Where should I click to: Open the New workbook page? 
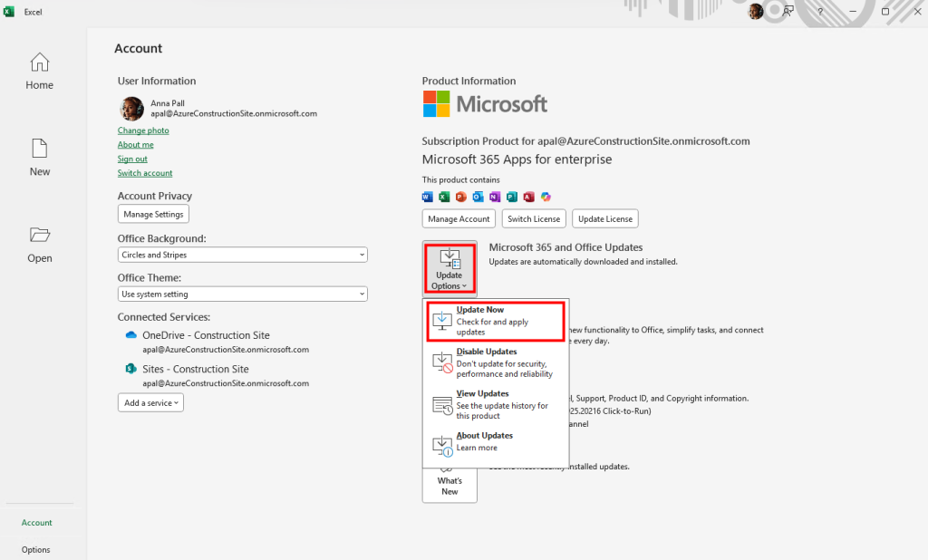[40, 158]
